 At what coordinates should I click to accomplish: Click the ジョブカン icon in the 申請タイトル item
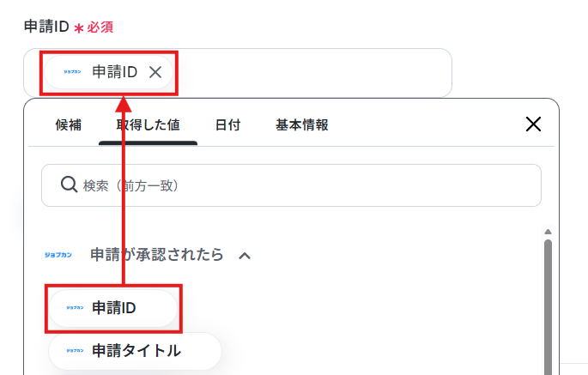(x=75, y=351)
